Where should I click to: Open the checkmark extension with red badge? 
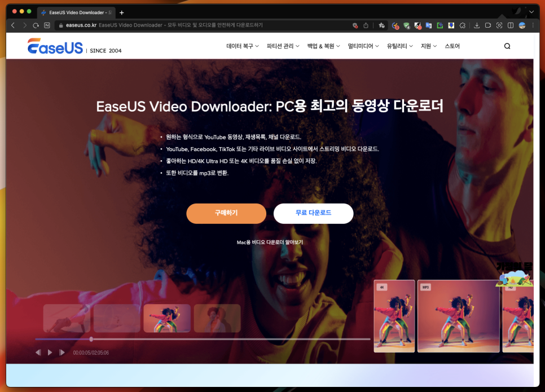point(395,25)
